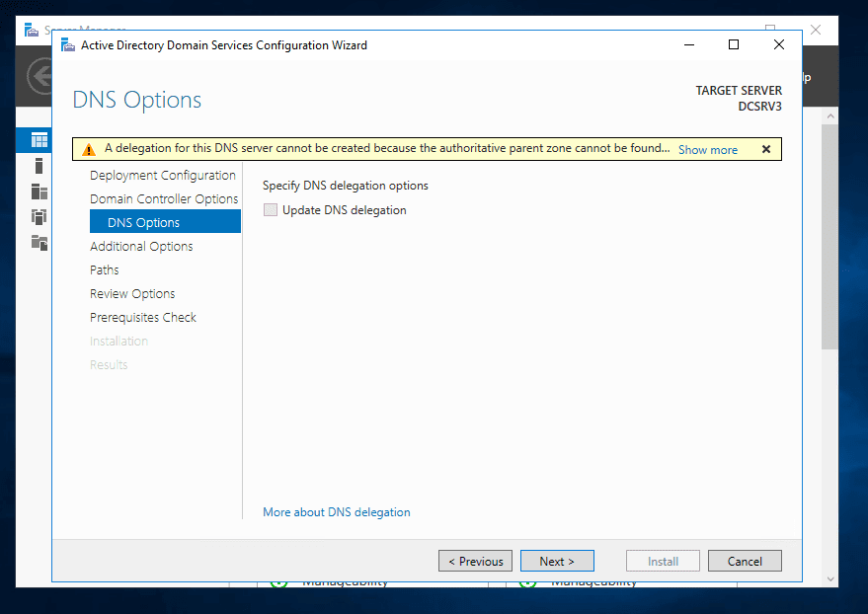The width and height of the screenshot is (868, 614).
Task: Select All Servers icon in Server Manager sidebar
Action: coord(39,192)
